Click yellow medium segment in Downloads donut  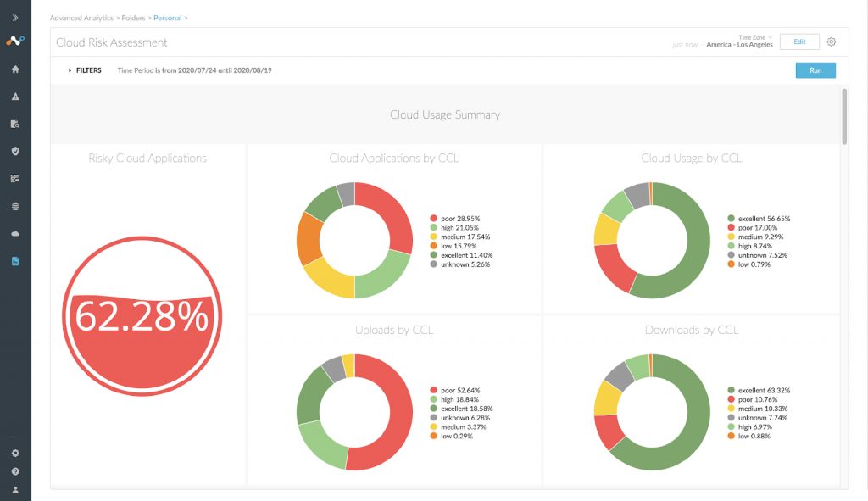pos(607,398)
